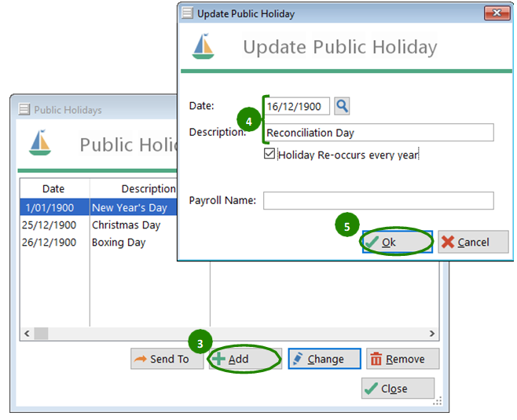Screen dimensions: 517x420
Task: Click the left scroll arrow of holiday list
Action: click(27, 334)
